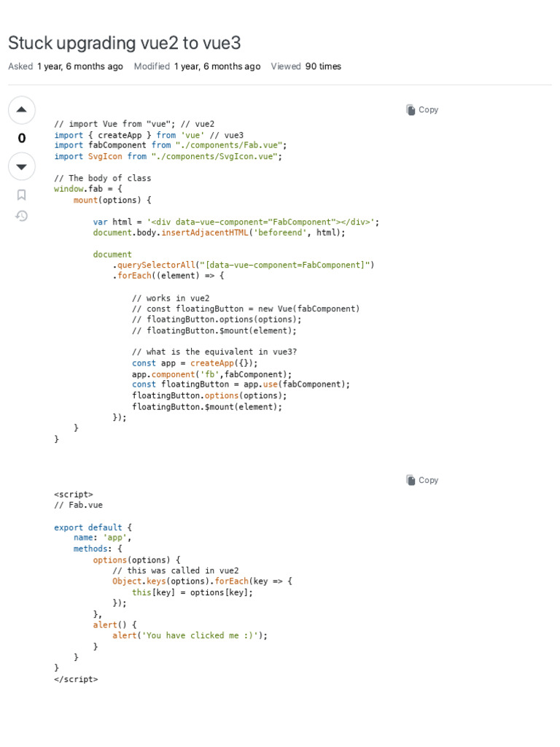Click the "methods: {" line
Viewport: 560px width, 747px height.
point(98,549)
